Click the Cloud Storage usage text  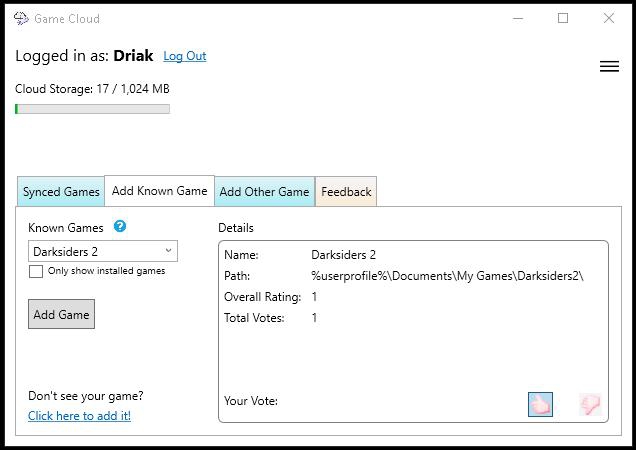[92, 89]
